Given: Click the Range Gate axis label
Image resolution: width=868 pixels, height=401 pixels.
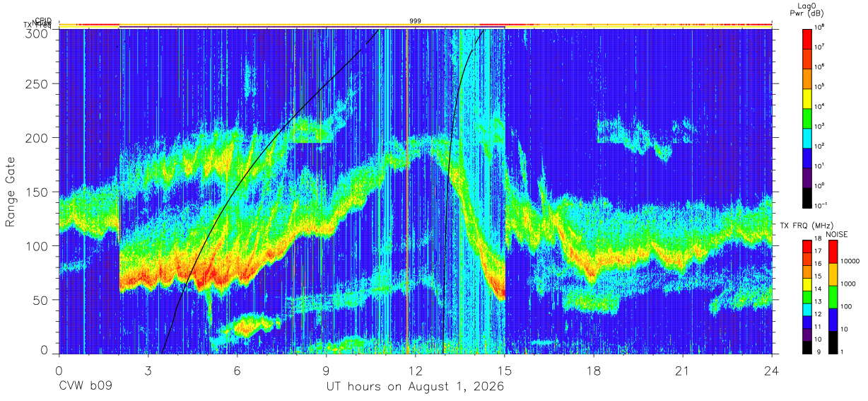Looking at the screenshot, I should [10, 191].
